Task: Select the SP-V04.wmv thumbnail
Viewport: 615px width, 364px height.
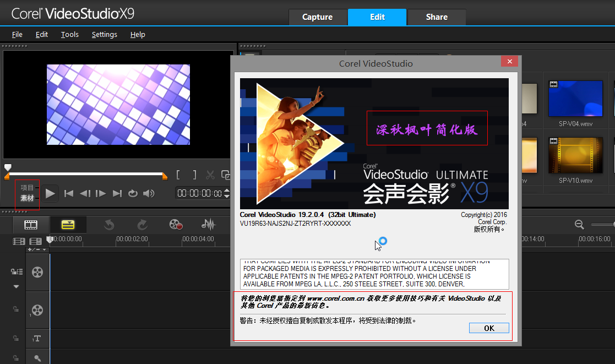Action: point(575,99)
